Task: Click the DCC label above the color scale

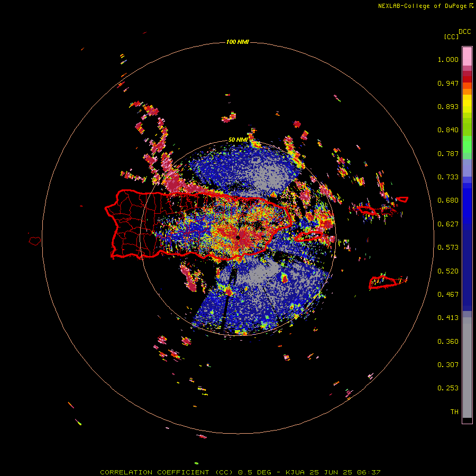Action: [x=465, y=32]
